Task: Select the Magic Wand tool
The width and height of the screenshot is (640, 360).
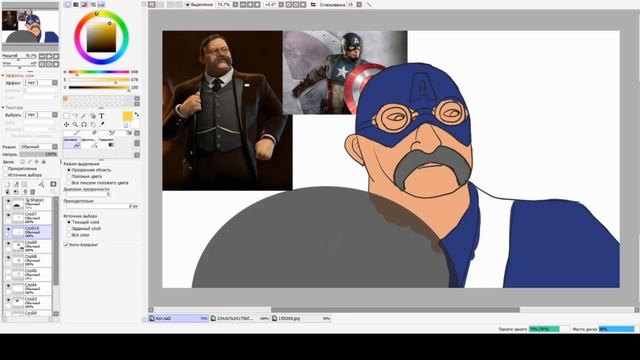Action: (x=84, y=116)
